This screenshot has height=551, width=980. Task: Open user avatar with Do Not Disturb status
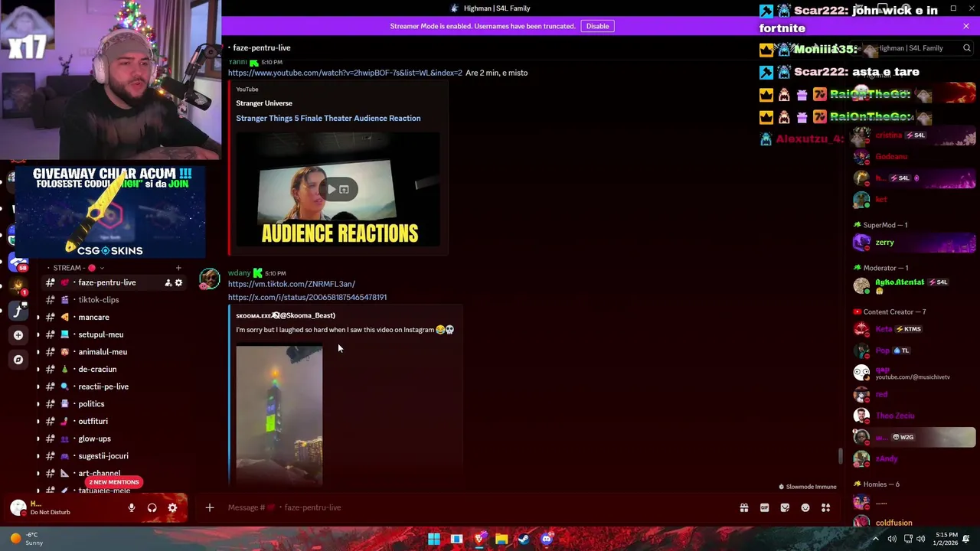click(x=18, y=507)
